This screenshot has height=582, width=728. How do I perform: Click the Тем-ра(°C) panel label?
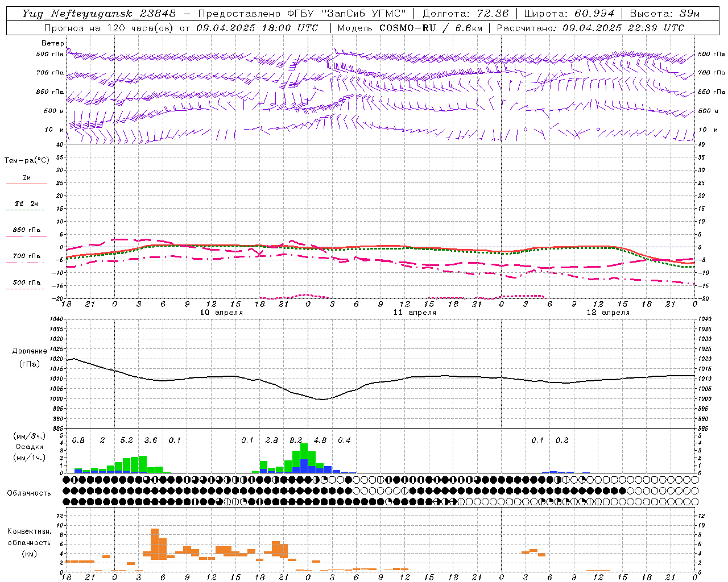click(x=27, y=161)
